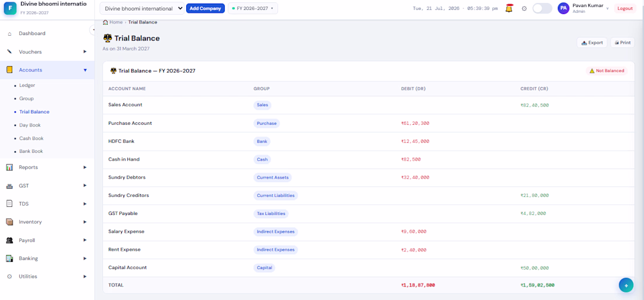Screen dimensions: 644x300
Task: Click the ₹61,20,300 Purchase debit amount
Action: click(x=415, y=123)
